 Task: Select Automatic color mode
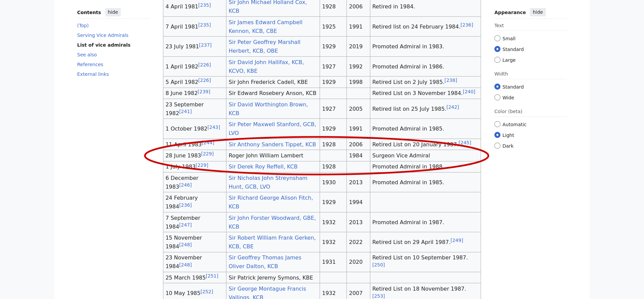coord(497,124)
